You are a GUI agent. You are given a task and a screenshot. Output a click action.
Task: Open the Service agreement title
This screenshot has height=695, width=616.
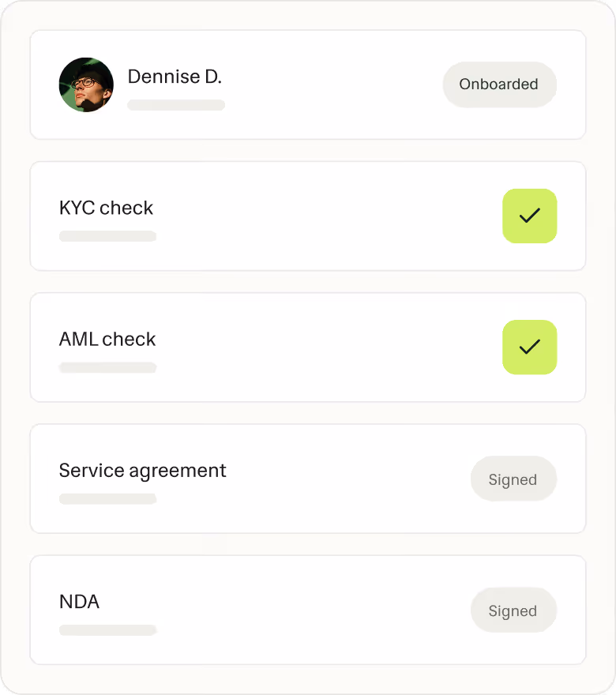142,470
